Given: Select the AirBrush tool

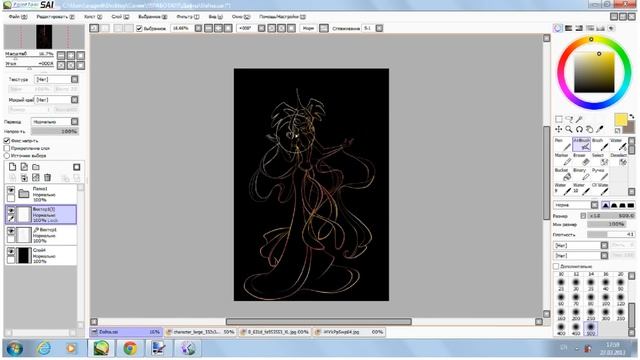Looking at the screenshot, I should coord(581,144).
